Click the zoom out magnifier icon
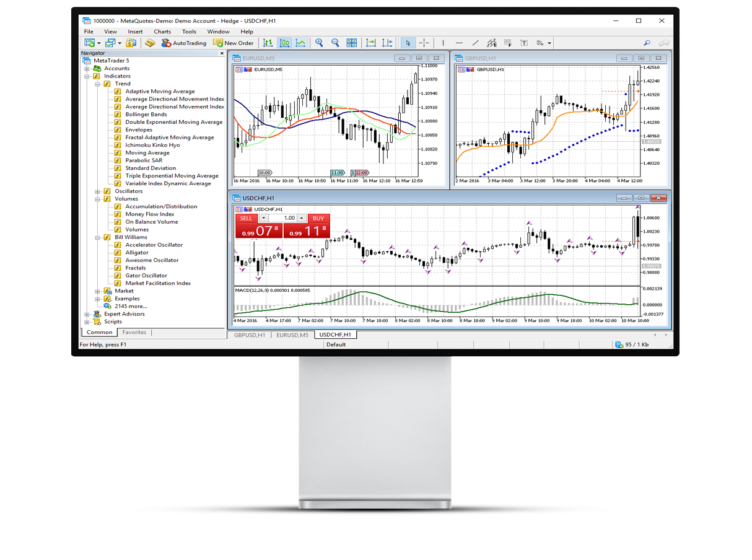 point(335,43)
